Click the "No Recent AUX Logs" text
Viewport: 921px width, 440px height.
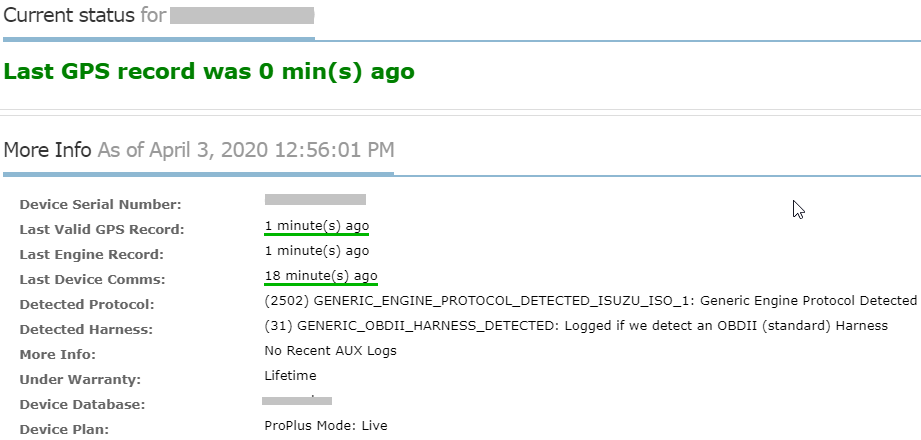330,351
